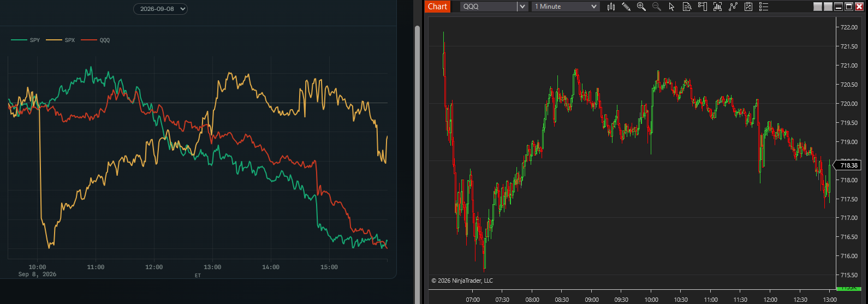Viewport: 868px width, 304px height.
Task: Click the 718.38 current price marker
Action: (x=849, y=165)
